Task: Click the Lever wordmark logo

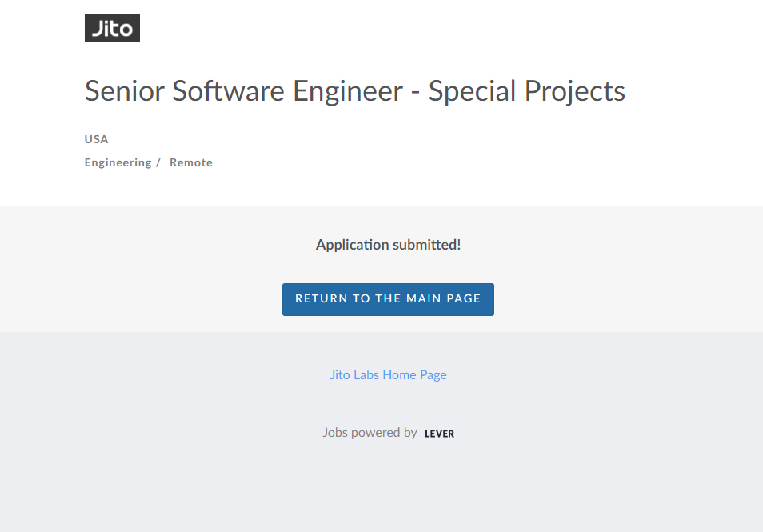Action: [x=439, y=434]
